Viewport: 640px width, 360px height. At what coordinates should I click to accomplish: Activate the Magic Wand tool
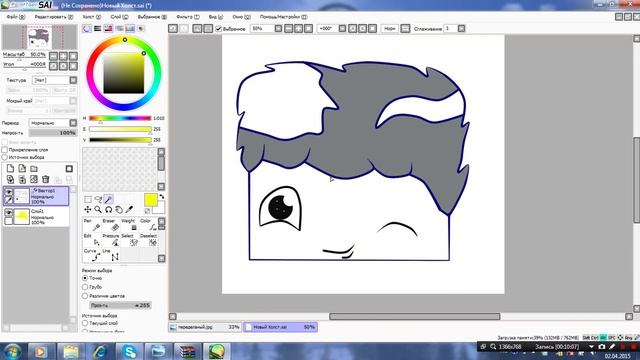(x=108, y=199)
